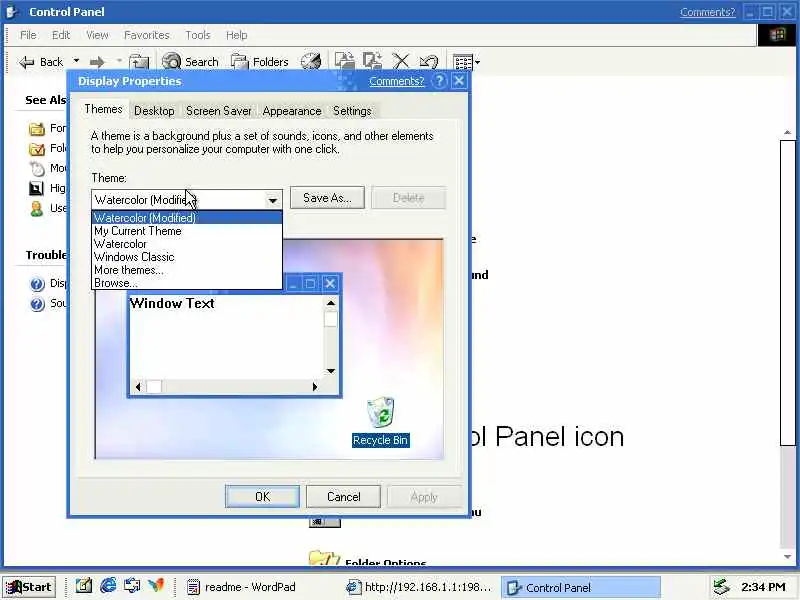800x600 pixels.
Task: Click the preview window vertical scrollbar up arrow
Action: 331,303
